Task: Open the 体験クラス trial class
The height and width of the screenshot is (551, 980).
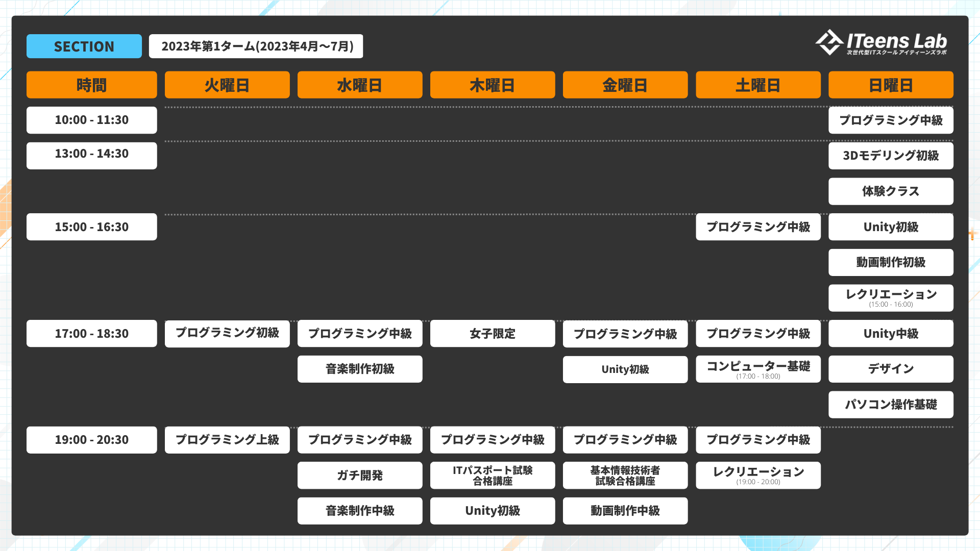Action: point(891,191)
